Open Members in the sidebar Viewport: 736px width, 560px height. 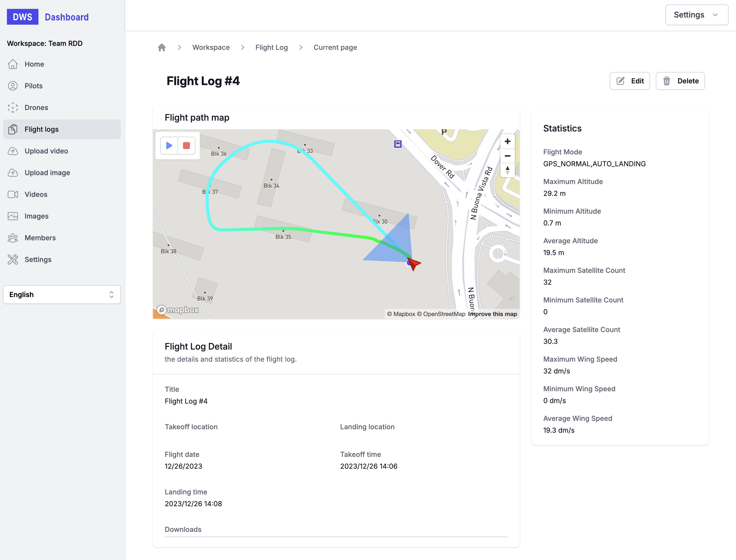coord(40,238)
